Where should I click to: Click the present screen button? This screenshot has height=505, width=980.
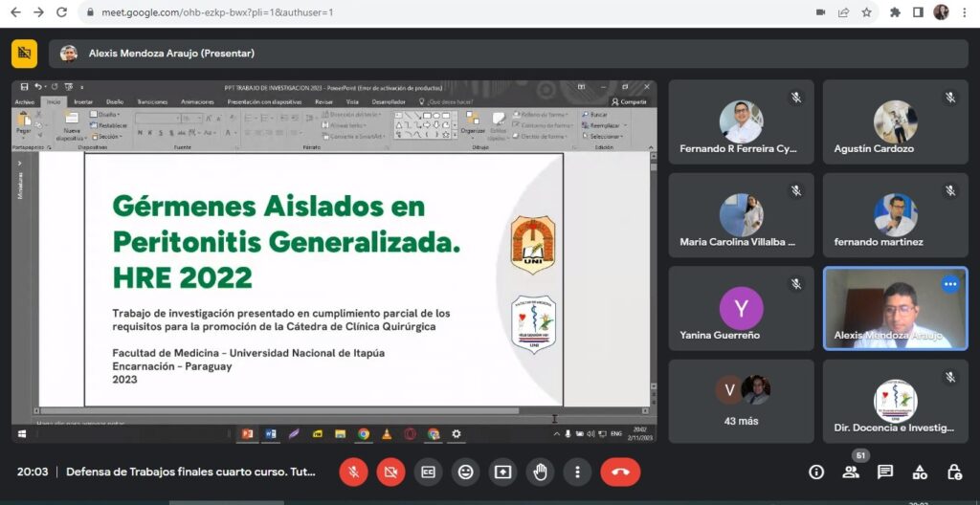(502, 472)
